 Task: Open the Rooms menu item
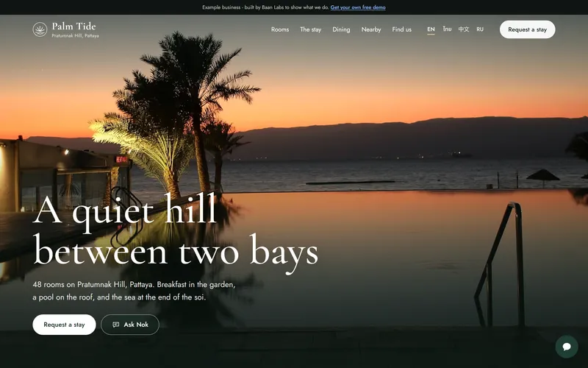(280, 29)
